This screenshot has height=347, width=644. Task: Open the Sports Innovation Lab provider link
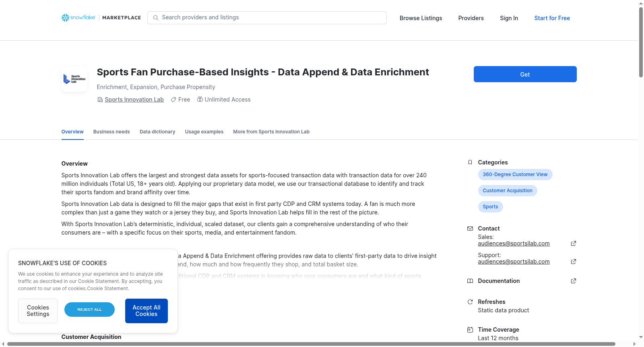tap(134, 100)
